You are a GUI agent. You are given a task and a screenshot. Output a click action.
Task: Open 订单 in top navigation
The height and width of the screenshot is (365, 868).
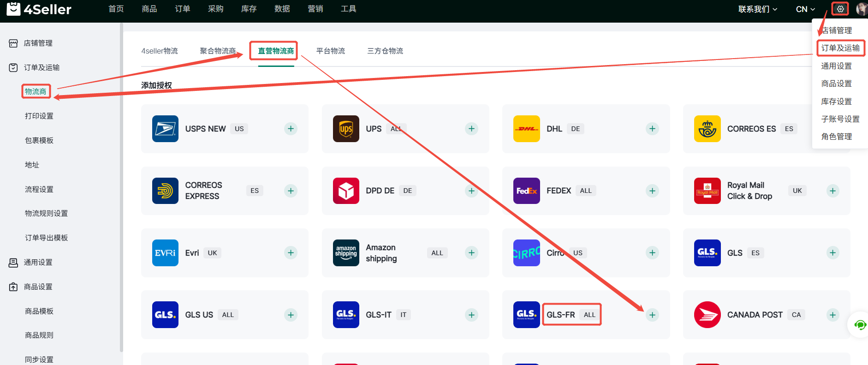[183, 9]
